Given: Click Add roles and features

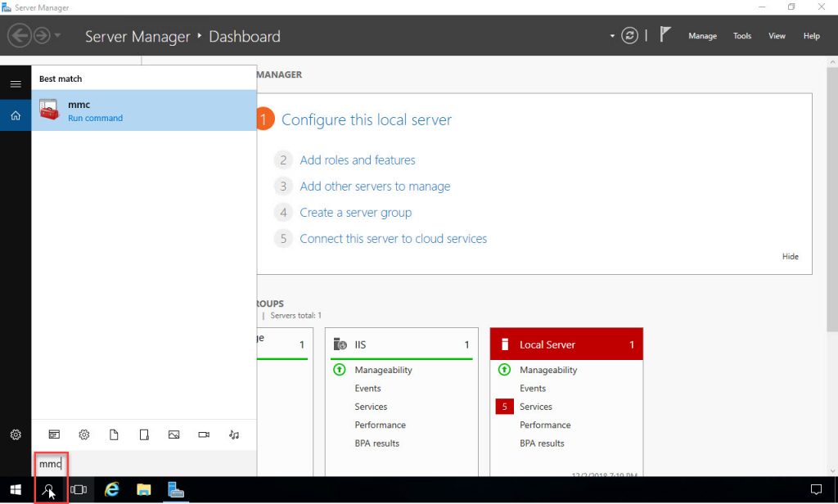Looking at the screenshot, I should 358,160.
